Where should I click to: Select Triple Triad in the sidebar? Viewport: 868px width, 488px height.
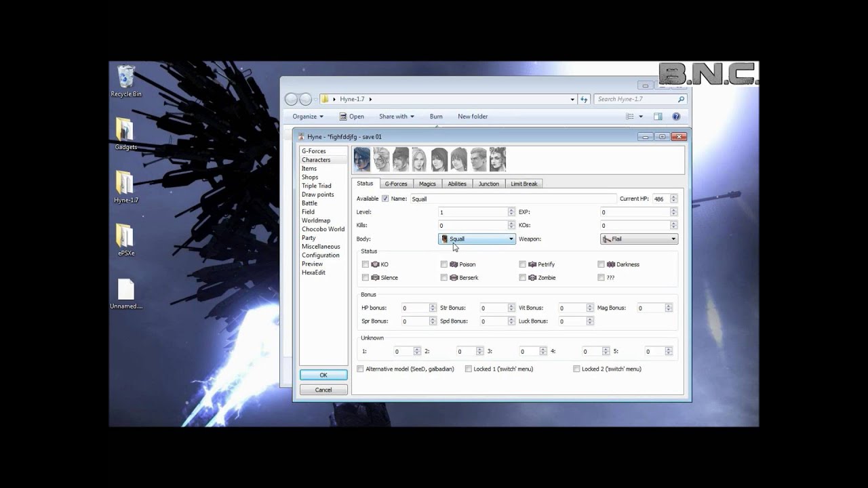tap(317, 186)
